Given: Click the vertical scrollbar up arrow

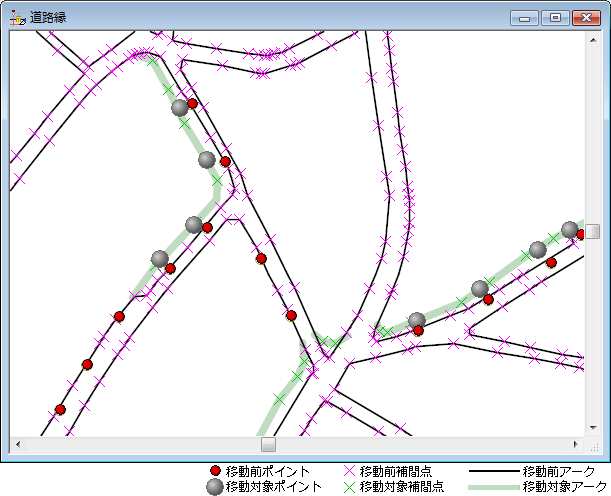Looking at the screenshot, I should [x=593, y=40].
